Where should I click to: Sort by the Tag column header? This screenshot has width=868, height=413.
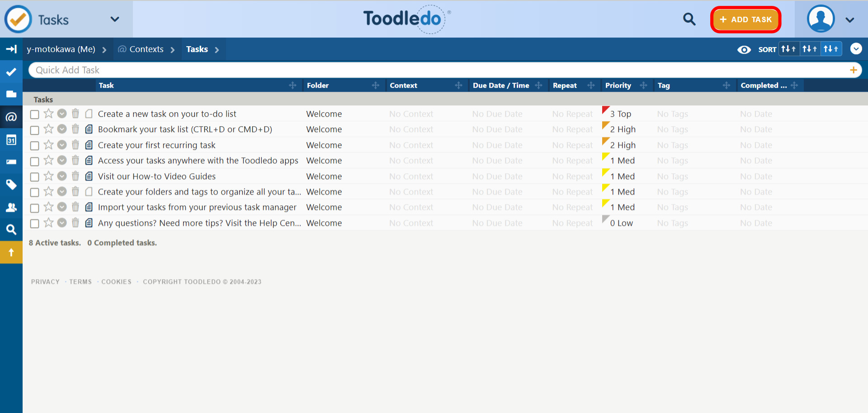coord(664,85)
